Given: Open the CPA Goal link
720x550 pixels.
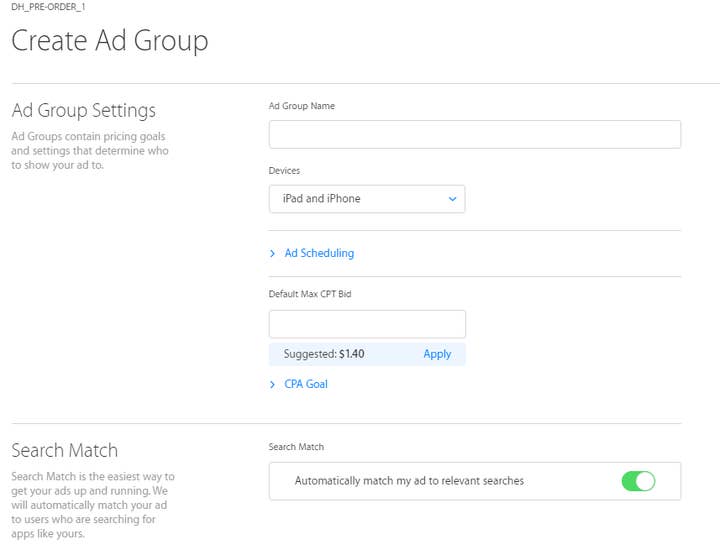Looking at the screenshot, I should [306, 384].
